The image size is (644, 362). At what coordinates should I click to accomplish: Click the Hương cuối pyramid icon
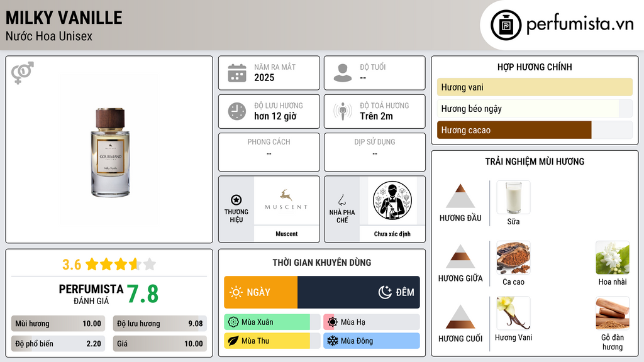coord(460,317)
